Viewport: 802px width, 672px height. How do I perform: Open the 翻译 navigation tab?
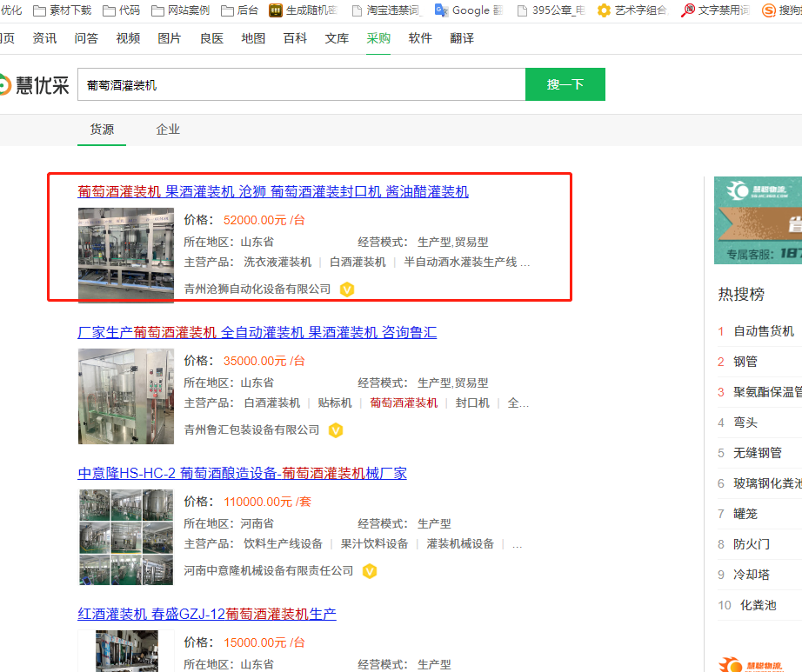462,38
